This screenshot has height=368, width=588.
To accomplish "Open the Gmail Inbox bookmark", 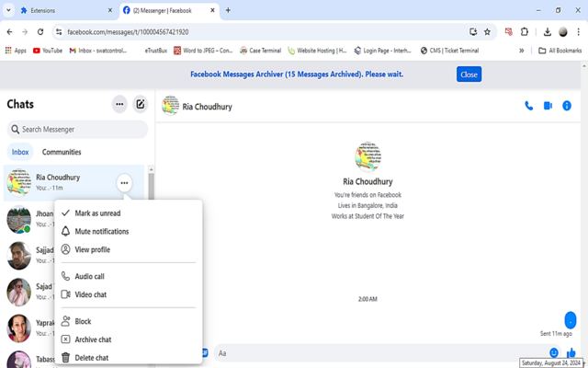I will 98,51.
